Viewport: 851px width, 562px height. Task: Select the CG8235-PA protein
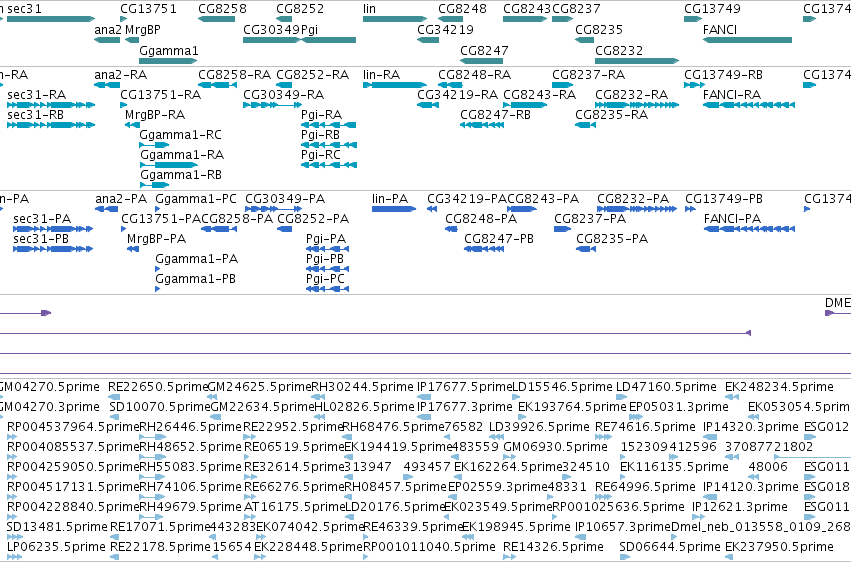(x=586, y=249)
